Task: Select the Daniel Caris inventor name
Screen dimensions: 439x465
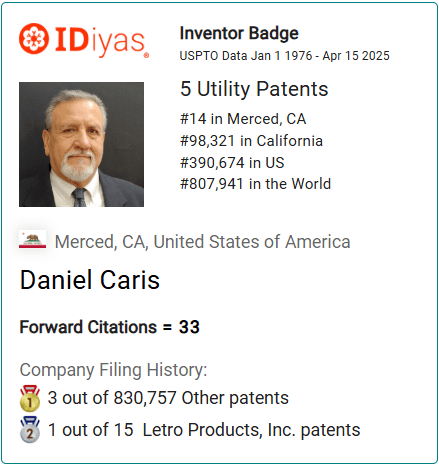Action: tap(90, 280)
